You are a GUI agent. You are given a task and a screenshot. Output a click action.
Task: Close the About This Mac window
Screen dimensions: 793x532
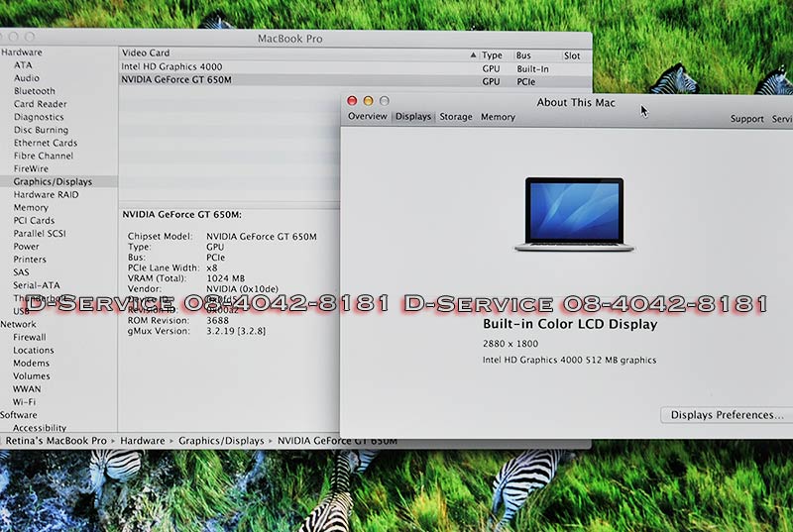352,100
